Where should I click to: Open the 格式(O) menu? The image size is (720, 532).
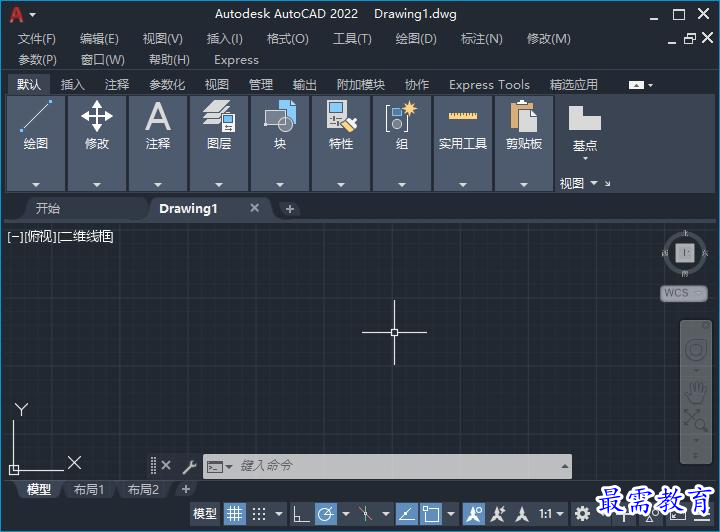coord(288,39)
